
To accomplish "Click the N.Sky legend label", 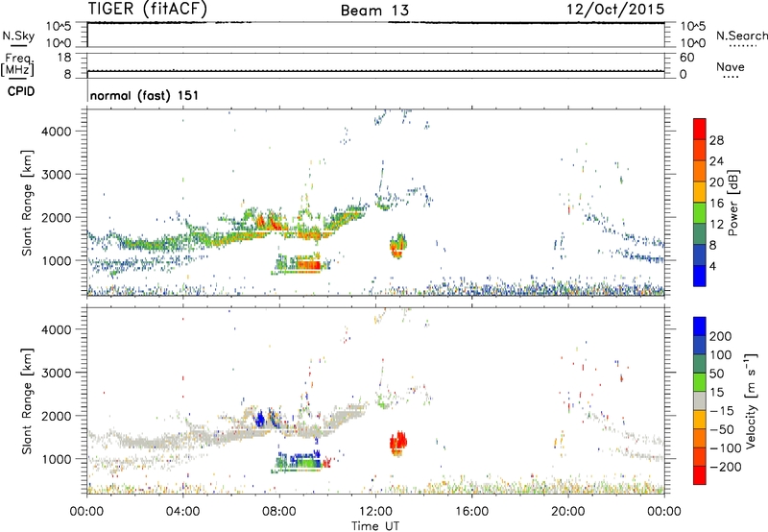I will pyautogui.click(x=18, y=36).
